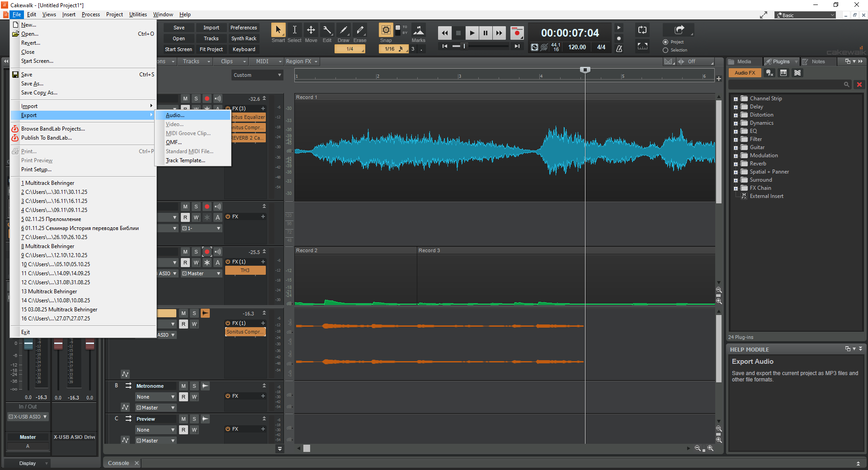
Task: Arm record on the first track
Action: point(207,99)
